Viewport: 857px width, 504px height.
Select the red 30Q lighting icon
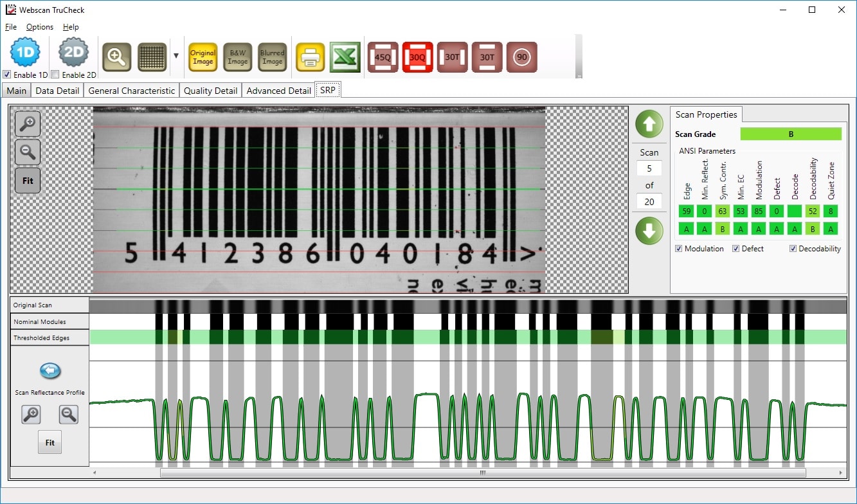coord(418,57)
